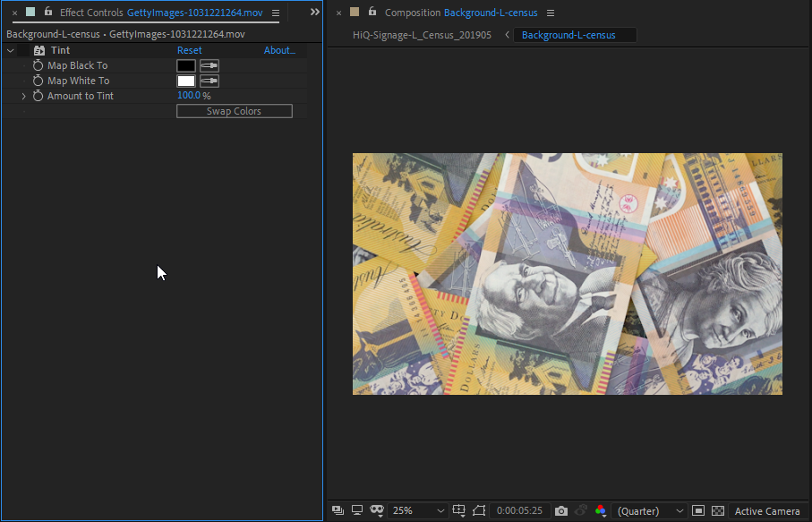Viewport: 812px width, 522px height.
Task: Open Map Black To color swatch
Action: tap(186, 65)
